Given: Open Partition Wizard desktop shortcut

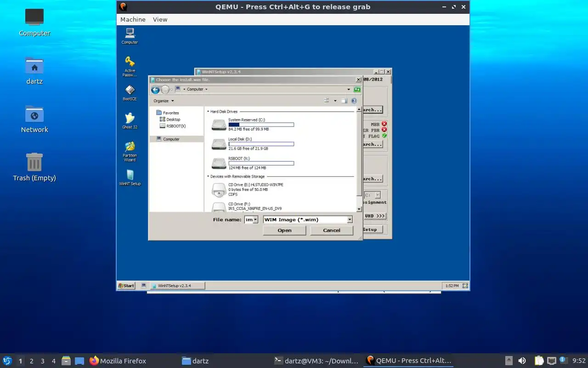Looking at the screenshot, I should (130, 151).
